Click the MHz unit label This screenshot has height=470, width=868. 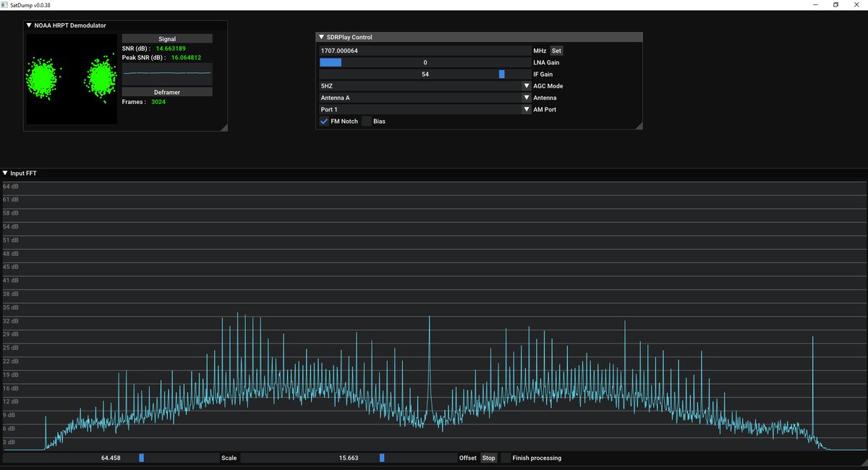pyautogui.click(x=540, y=51)
